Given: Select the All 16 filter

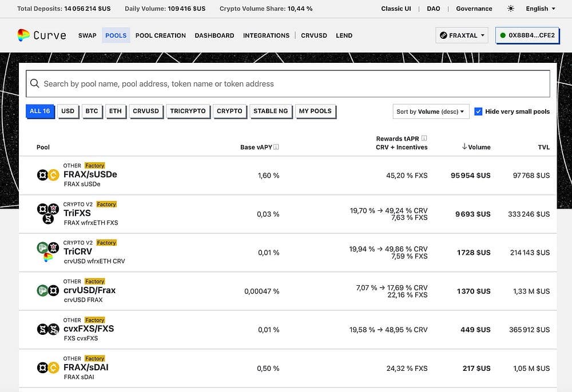Looking at the screenshot, I should pyautogui.click(x=40, y=111).
